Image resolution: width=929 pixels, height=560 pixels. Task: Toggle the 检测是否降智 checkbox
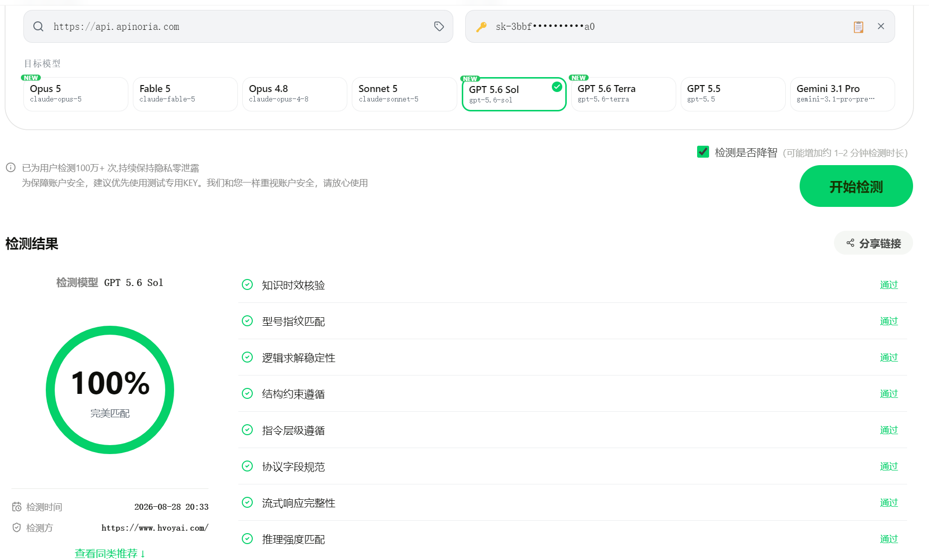click(703, 152)
